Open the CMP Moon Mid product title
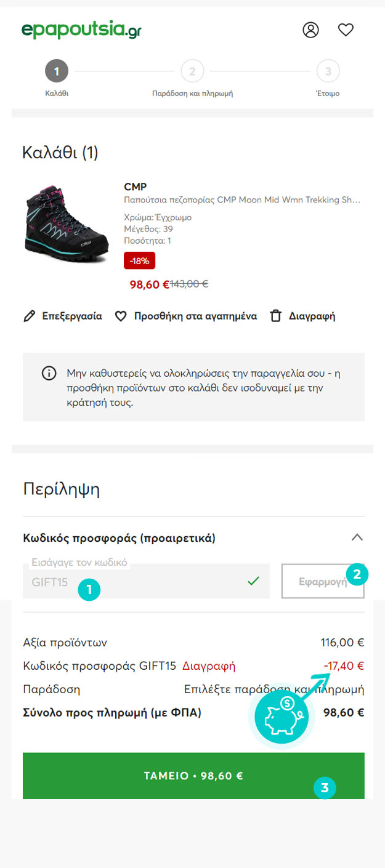 pyautogui.click(x=242, y=200)
